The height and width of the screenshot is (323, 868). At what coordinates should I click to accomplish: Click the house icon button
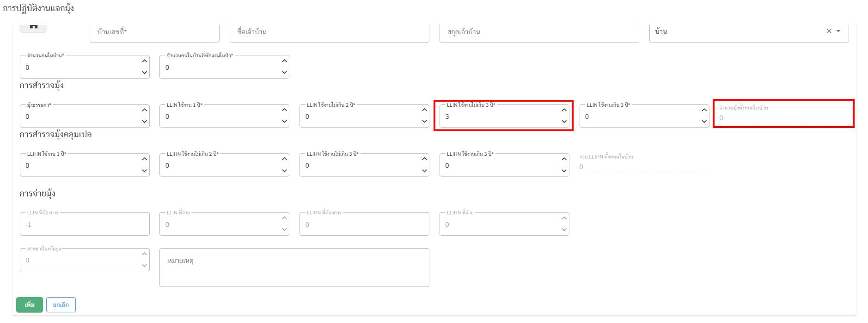click(x=33, y=27)
